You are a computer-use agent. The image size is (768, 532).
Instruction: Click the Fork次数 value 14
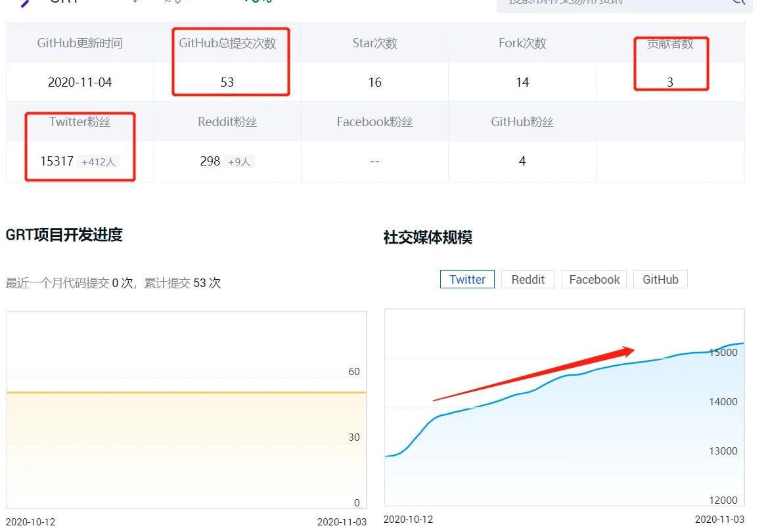coord(522,82)
